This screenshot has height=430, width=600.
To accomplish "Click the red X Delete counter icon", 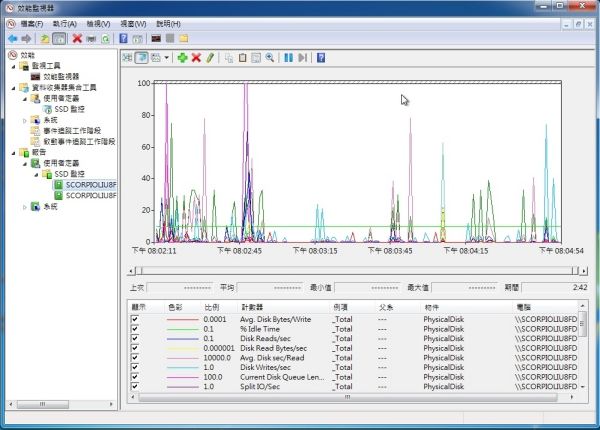I will tap(196, 58).
